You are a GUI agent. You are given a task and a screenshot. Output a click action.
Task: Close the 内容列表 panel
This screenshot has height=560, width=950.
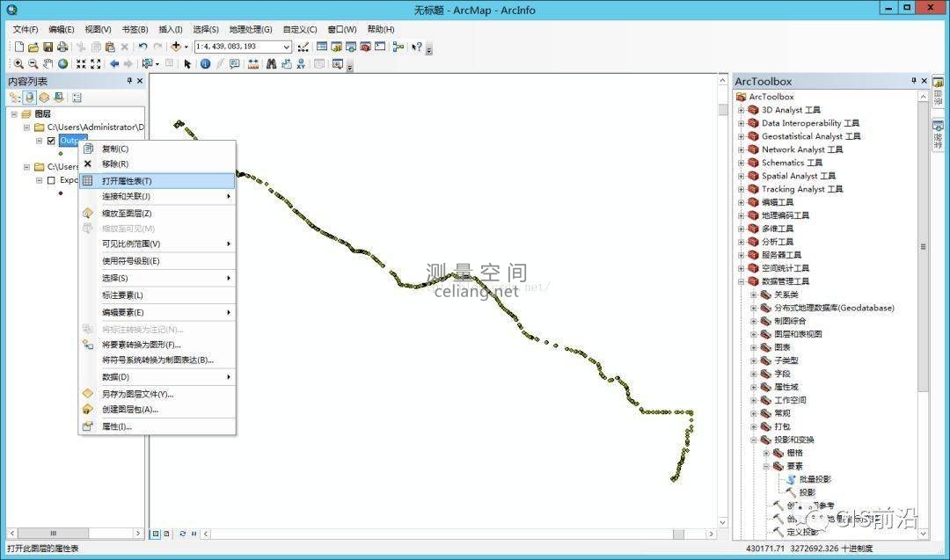tap(140, 81)
